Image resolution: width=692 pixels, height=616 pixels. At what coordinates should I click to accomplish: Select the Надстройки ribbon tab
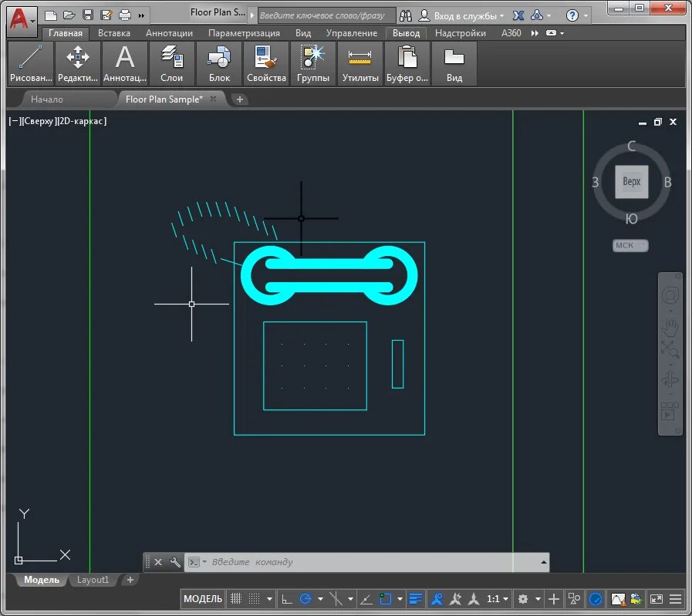coord(461,33)
